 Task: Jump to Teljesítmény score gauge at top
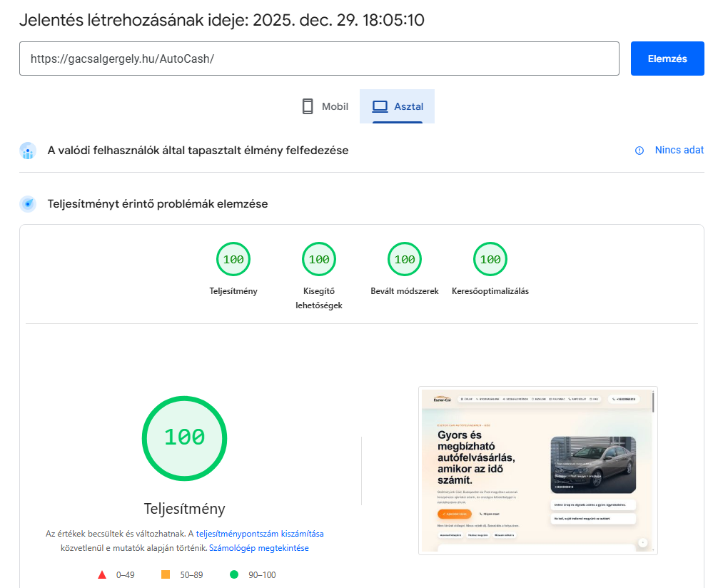pyautogui.click(x=233, y=260)
